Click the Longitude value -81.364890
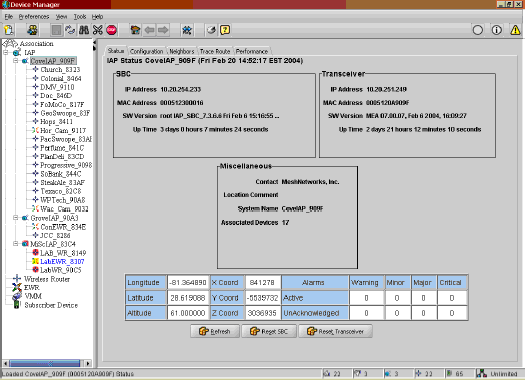 pyautogui.click(x=188, y=283)
